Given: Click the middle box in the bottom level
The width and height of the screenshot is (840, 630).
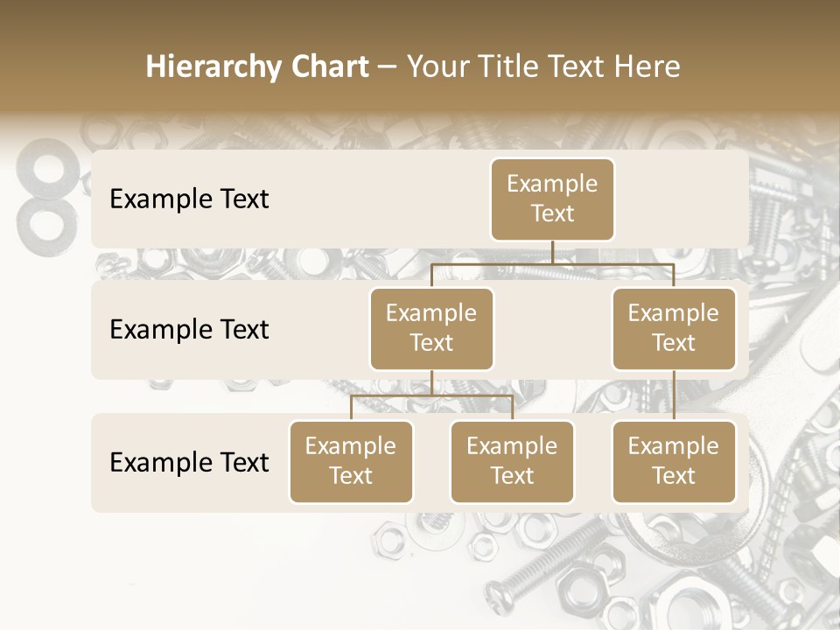Looking at the screenshot, I should click(512, 461).
